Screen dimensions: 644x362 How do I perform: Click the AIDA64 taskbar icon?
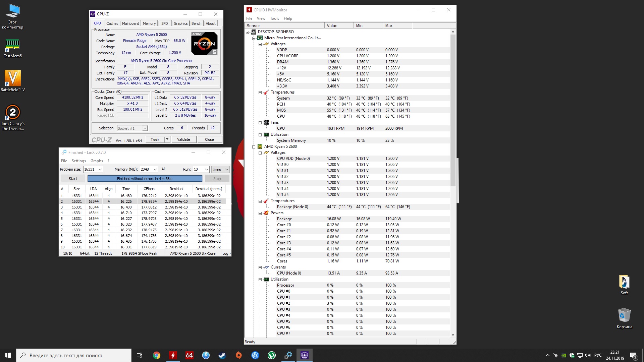point(190,355)
